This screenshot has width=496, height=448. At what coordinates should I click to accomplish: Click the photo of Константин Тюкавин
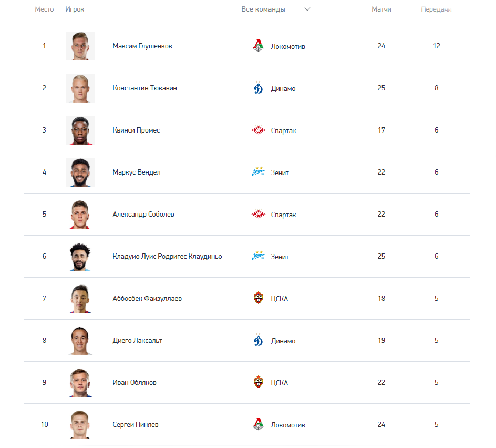coord(80,88)
